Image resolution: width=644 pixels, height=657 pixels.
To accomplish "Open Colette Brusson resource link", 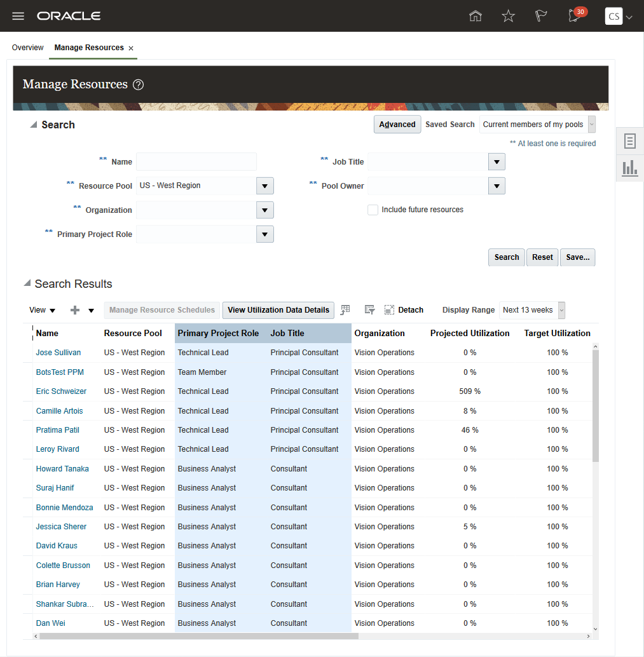I will 63,566.
